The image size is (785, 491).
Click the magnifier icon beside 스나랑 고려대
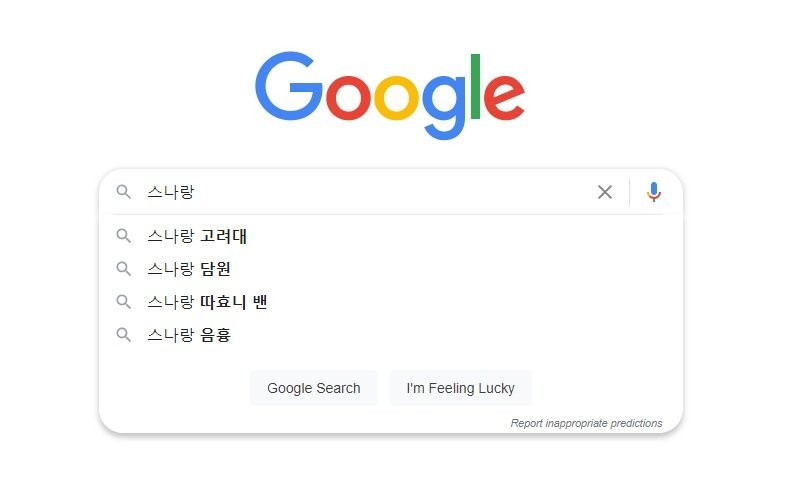pos(124,236)
